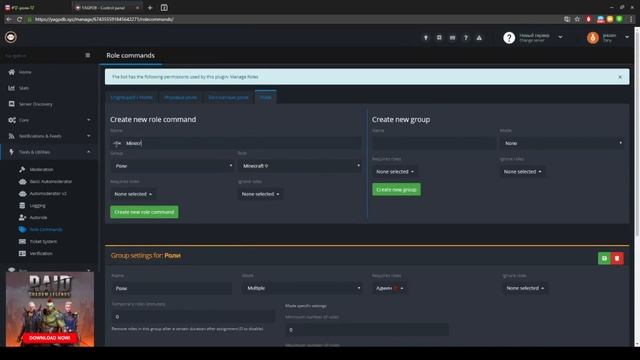Click Download Now on the RAID ad

click(x=50, y=338)
